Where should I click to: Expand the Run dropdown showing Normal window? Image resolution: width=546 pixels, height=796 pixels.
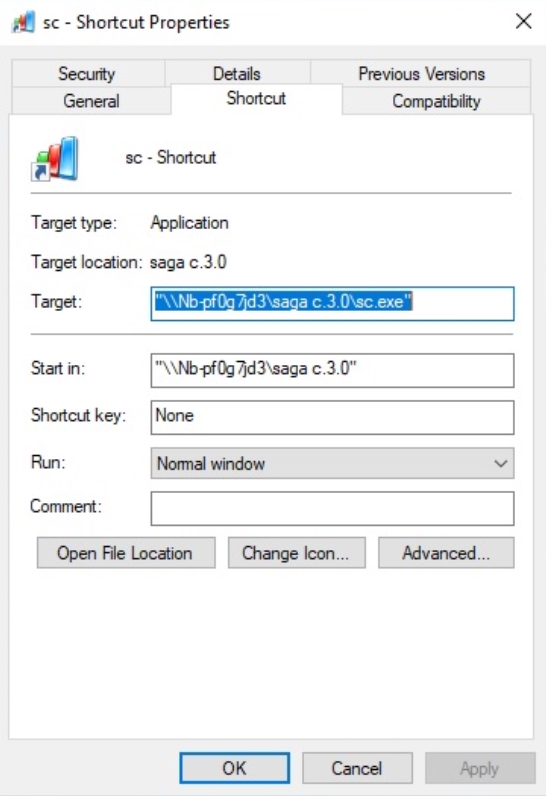[x=332, y=463]
